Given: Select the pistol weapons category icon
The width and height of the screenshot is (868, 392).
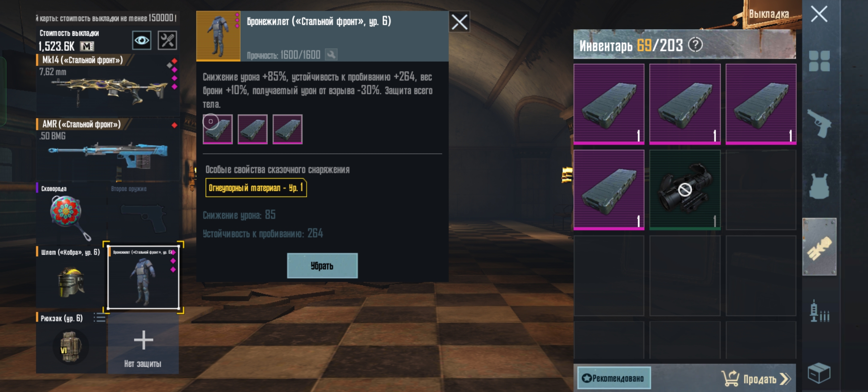Looking at the screenshot, I should tap(819, 124).
